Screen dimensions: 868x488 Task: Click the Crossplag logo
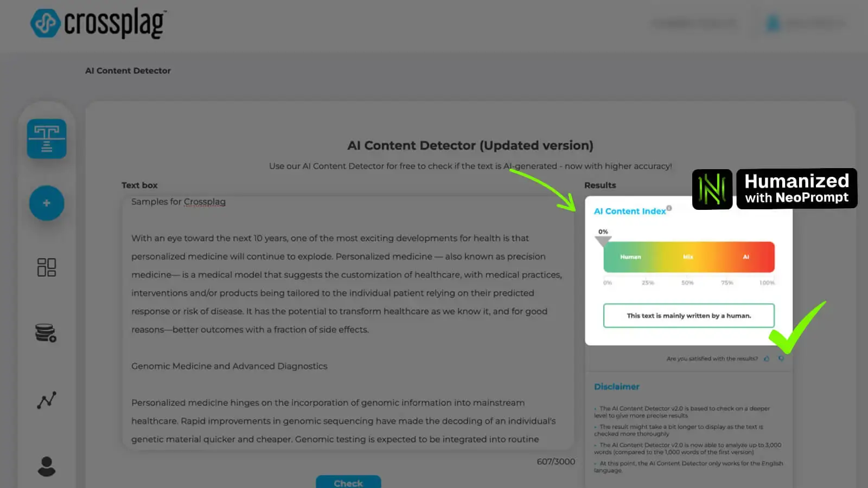[x=98, y=23]
